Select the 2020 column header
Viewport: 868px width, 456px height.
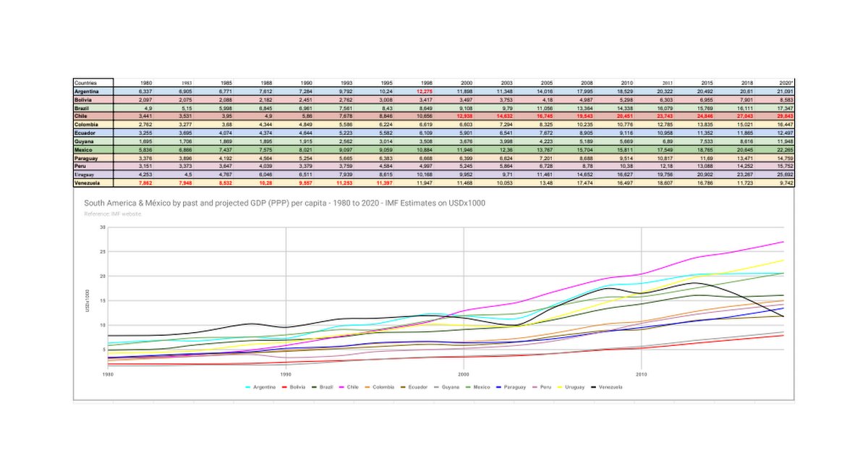click(x=786, y=83)
